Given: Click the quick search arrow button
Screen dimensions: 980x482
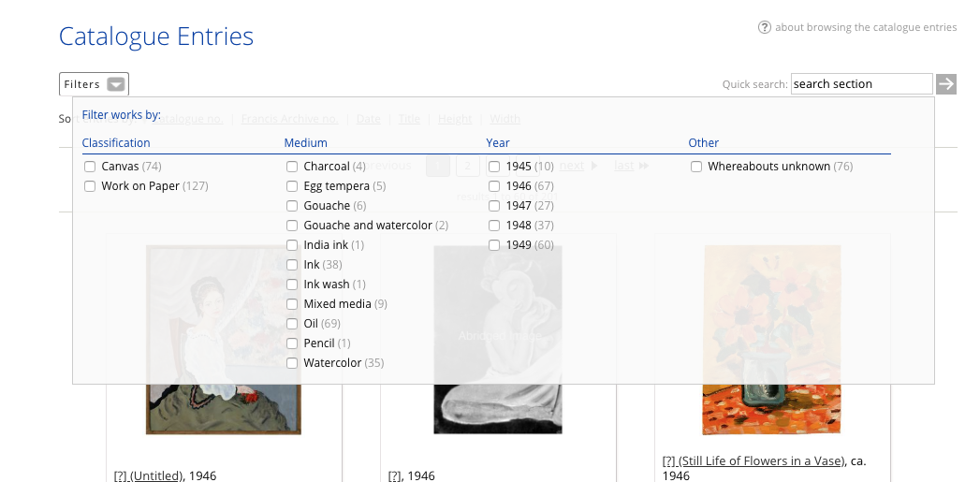Looking at the screenshot, I should pyautogui.click(x=947, y=84).
